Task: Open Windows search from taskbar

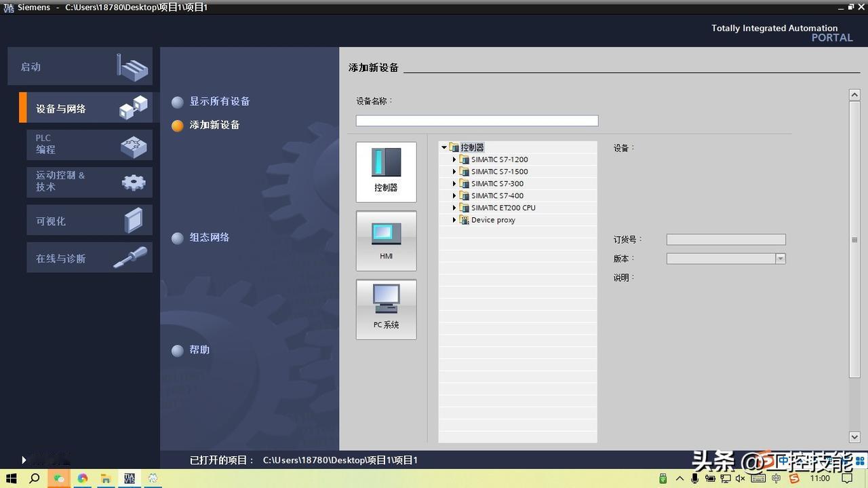Action: click(x=35, y=478)
